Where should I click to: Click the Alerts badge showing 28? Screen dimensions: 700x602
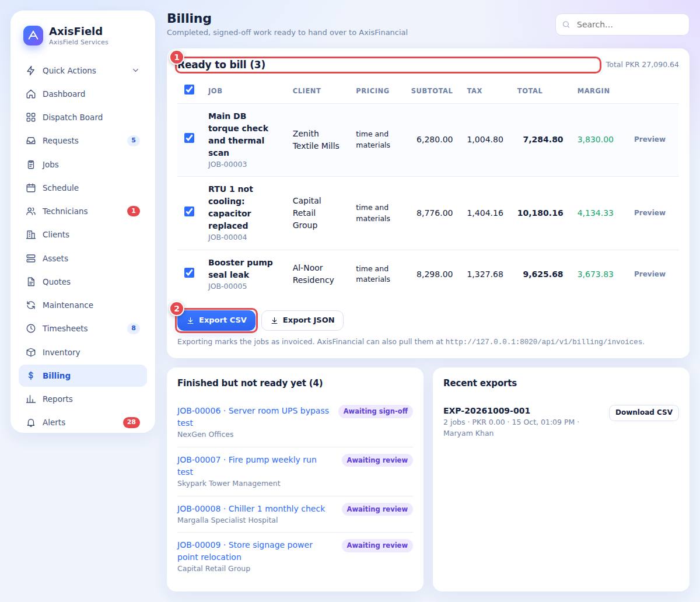point(131,422)
